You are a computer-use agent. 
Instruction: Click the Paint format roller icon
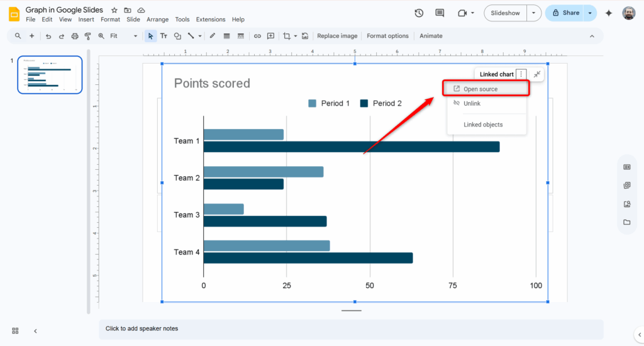pyautogui.click(x=88, y=36)
